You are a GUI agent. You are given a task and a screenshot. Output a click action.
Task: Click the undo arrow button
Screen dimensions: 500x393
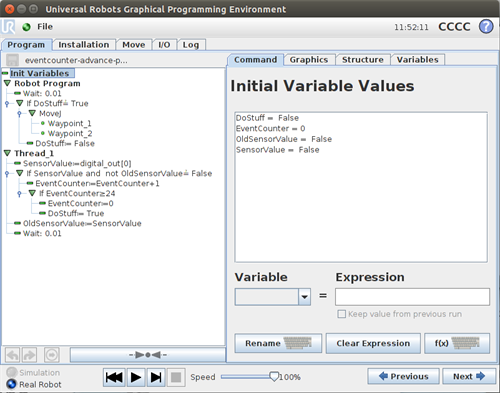click(12, 355)
